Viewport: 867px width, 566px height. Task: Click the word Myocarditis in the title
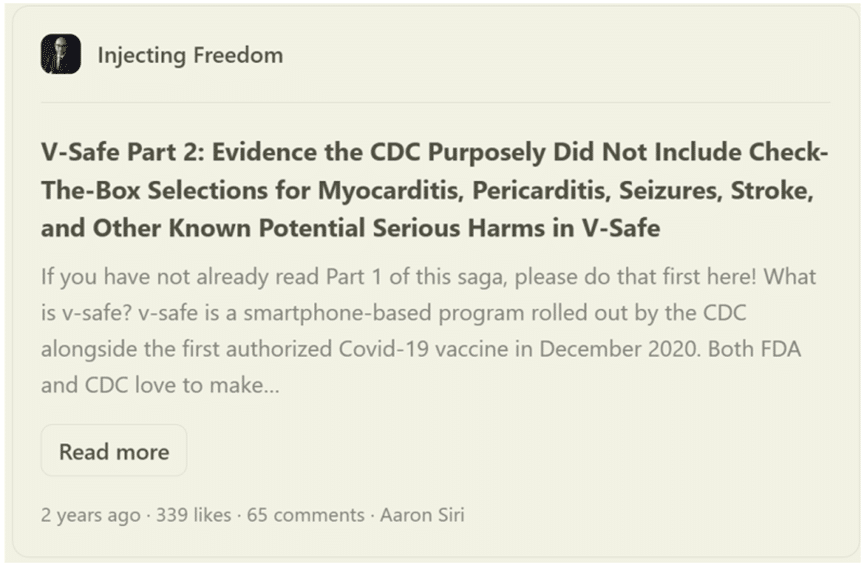click(x=390, y=191)
